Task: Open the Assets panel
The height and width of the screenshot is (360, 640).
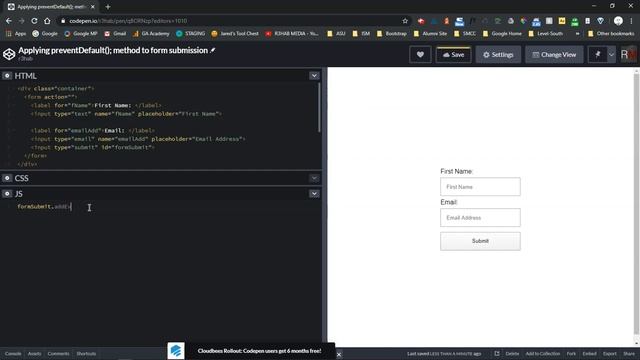Action: point(34,354)
